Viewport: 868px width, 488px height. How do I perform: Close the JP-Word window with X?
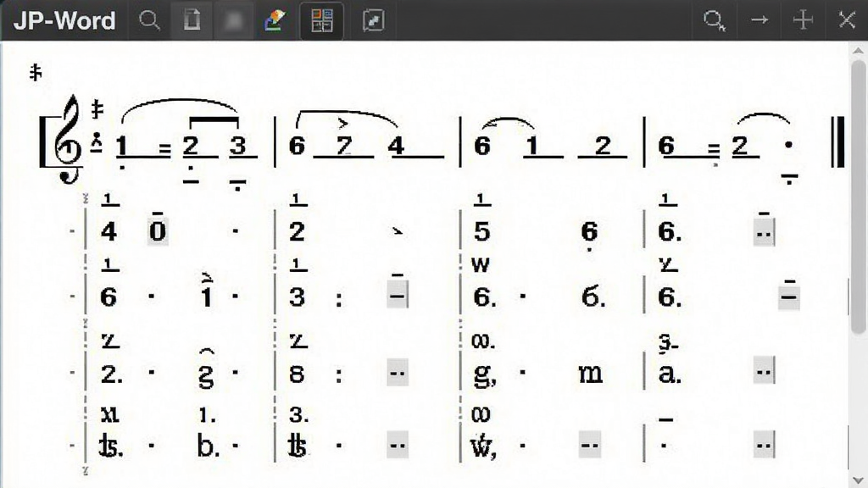coord(847,20)
